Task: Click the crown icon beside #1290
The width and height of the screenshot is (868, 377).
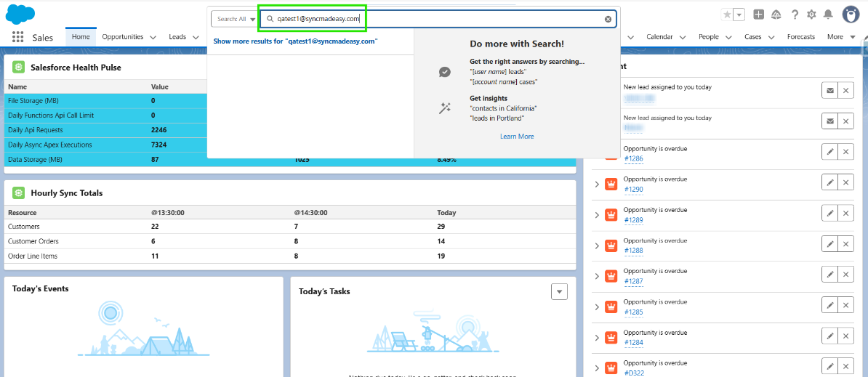Action: (611, 184)
